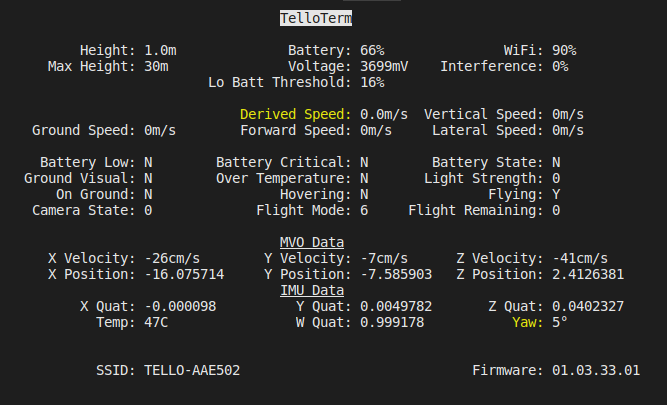
Task: Click the Lo Batt Threshold label
Action: pyautogui.click(x=279, y=82)
